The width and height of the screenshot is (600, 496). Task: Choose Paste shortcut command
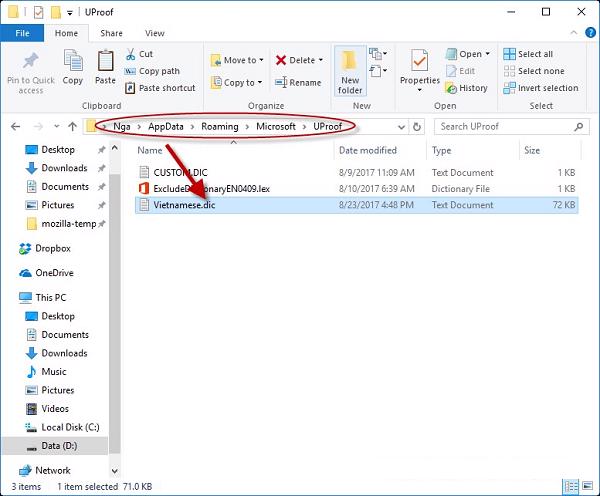[x=160, y=88]
